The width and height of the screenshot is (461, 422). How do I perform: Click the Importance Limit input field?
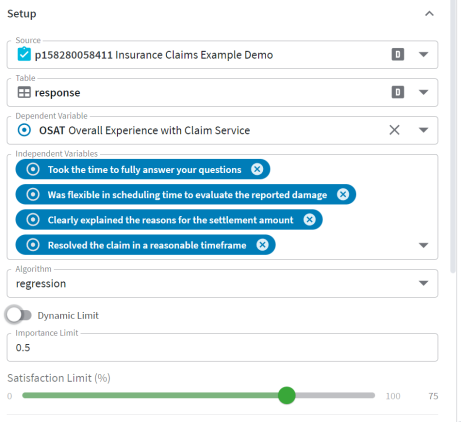click(222, 347)
